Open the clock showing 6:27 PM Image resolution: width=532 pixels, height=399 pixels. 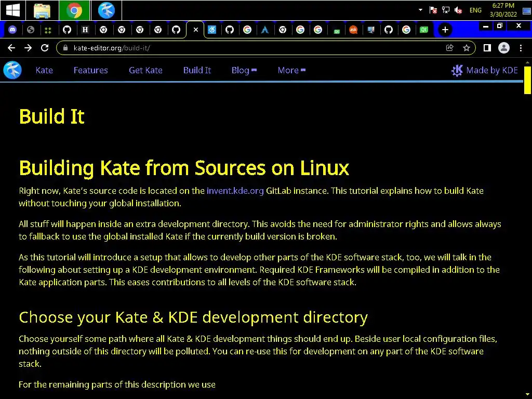tap(503, 10)
